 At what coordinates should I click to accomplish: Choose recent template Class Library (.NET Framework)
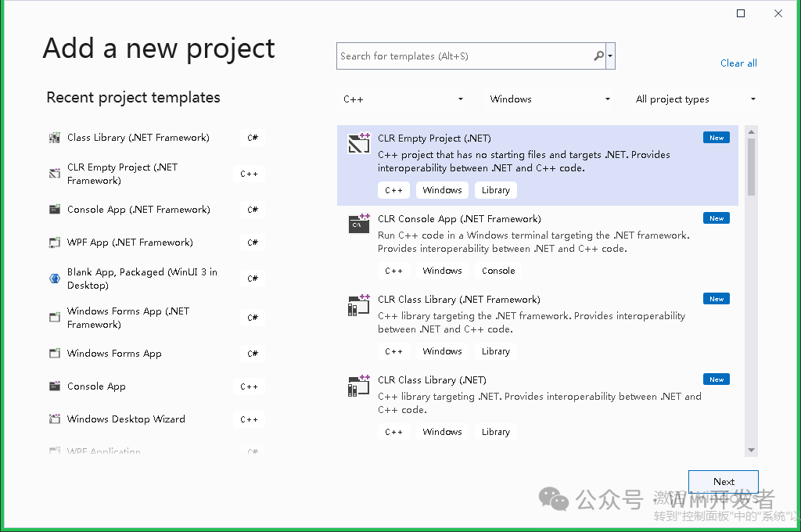point(156,138)
